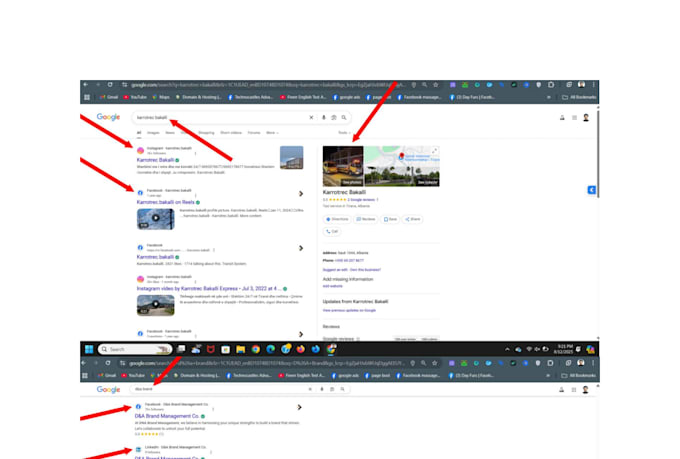The image size is (680, 459).
Task: Open Instagram video by Karrotrec Bakalli Express result
Action: pyautogui.click(x=209, y=289)
